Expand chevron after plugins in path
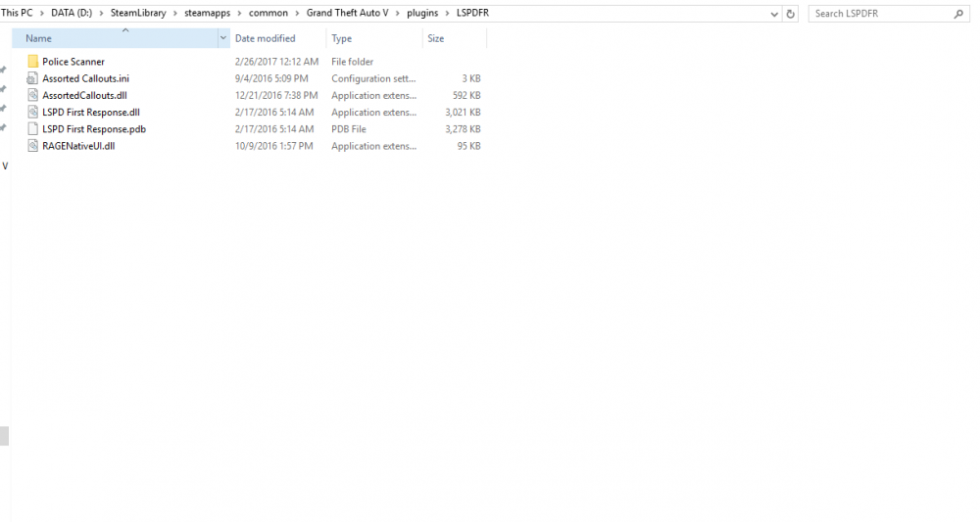The height and width of the screenshot is (522, 980). [x=448, y=13]
